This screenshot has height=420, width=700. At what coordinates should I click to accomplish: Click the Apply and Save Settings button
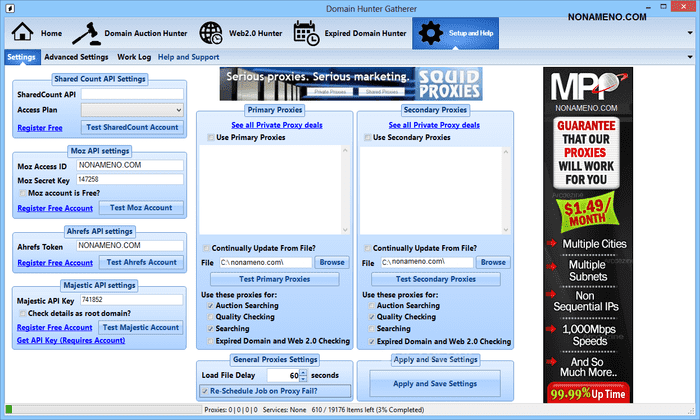click(434, 383)
